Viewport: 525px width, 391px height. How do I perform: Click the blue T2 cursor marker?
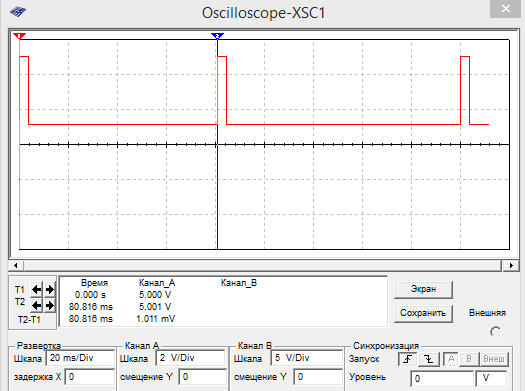pyautogui.click(x=217, y=35)
